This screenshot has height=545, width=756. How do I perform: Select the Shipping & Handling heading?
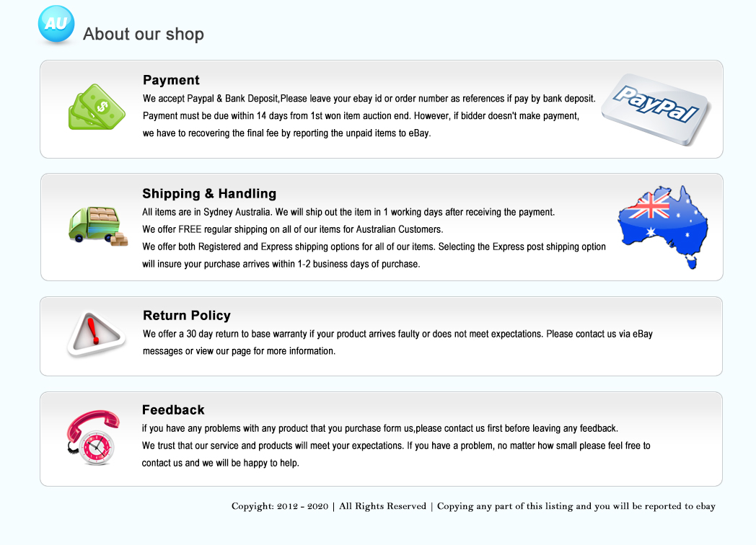pos(209,193)
